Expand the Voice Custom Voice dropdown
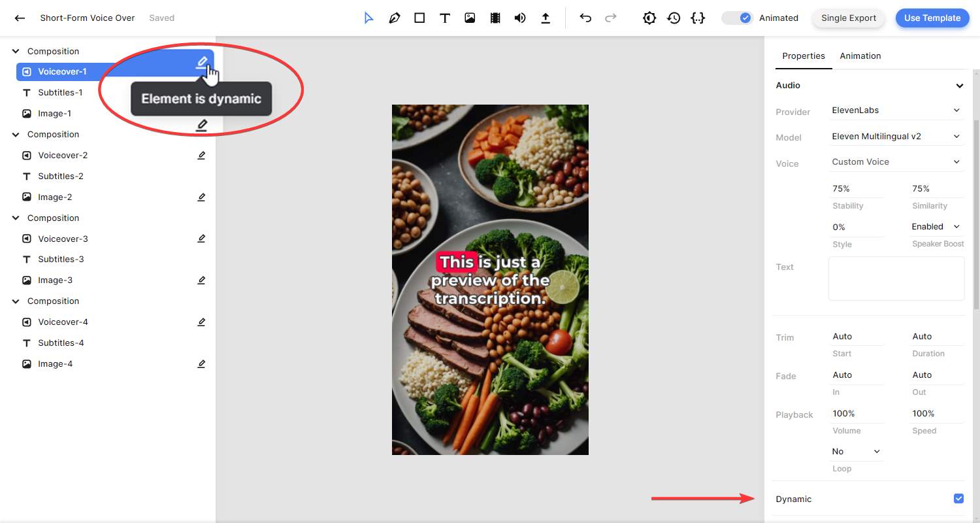The height and width of the screenshot is (523, 980). click(896, 162)
